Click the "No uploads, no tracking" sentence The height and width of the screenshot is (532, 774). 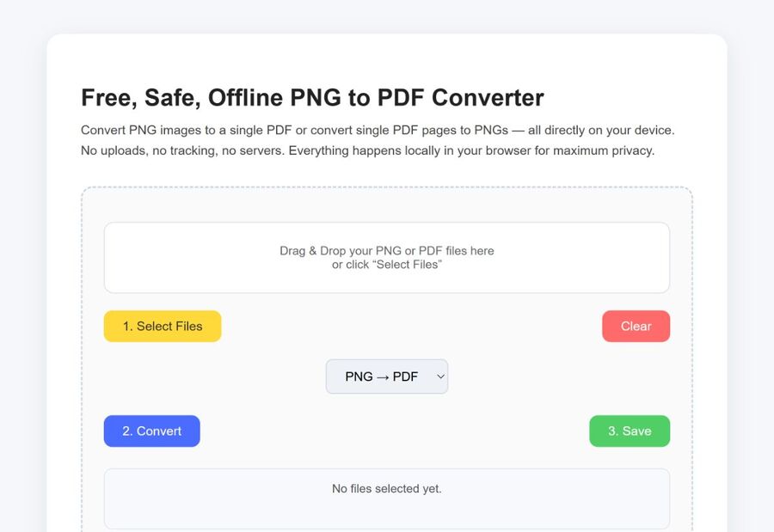coord(182,151)
